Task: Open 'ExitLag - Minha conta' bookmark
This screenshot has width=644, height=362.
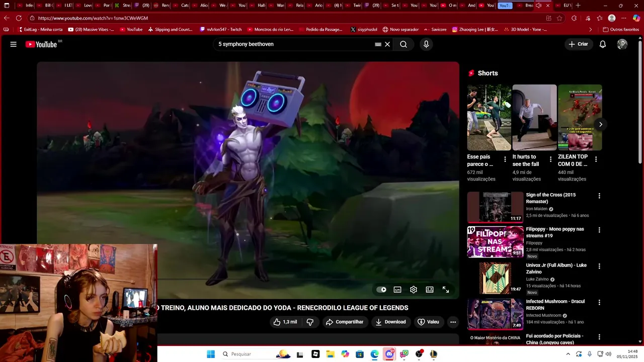Action: point(40,30)
